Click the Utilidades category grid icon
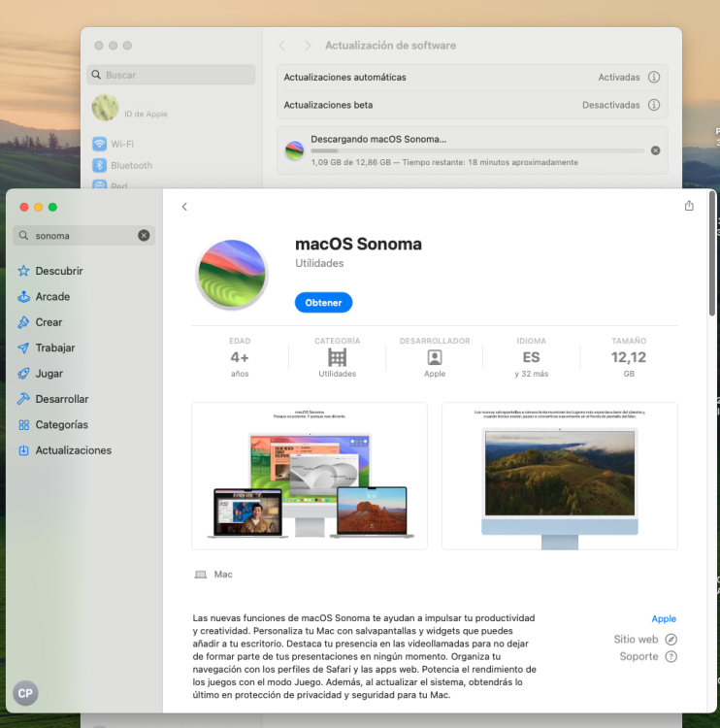The image size is (720, 728). [337, 357]
